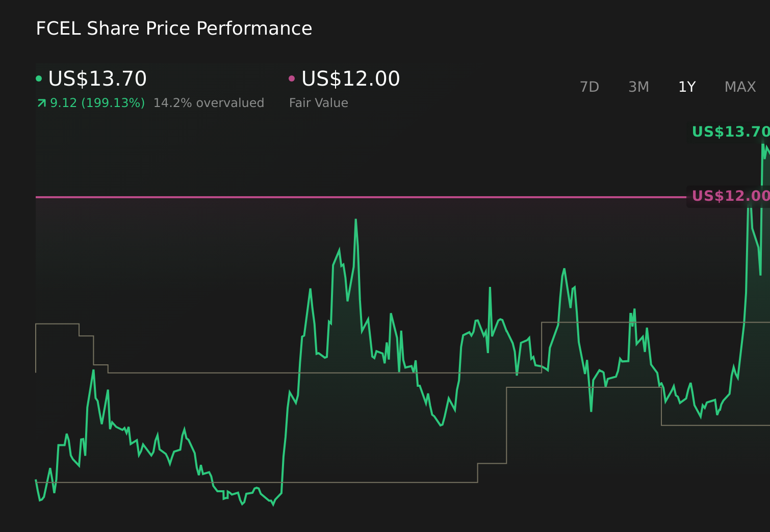Click the US$13.70 share price heading
Screen dimensions: 770x532
(x=97, y=79)
